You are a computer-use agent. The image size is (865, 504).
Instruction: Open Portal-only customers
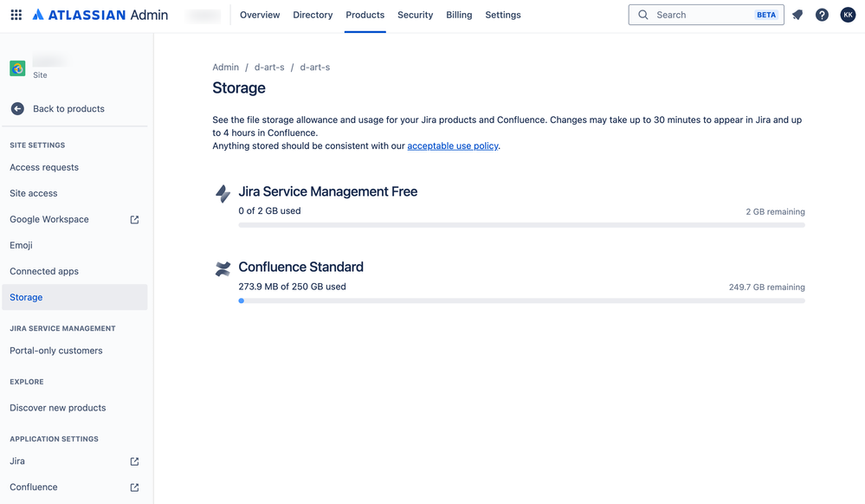[x=56, y=351]
